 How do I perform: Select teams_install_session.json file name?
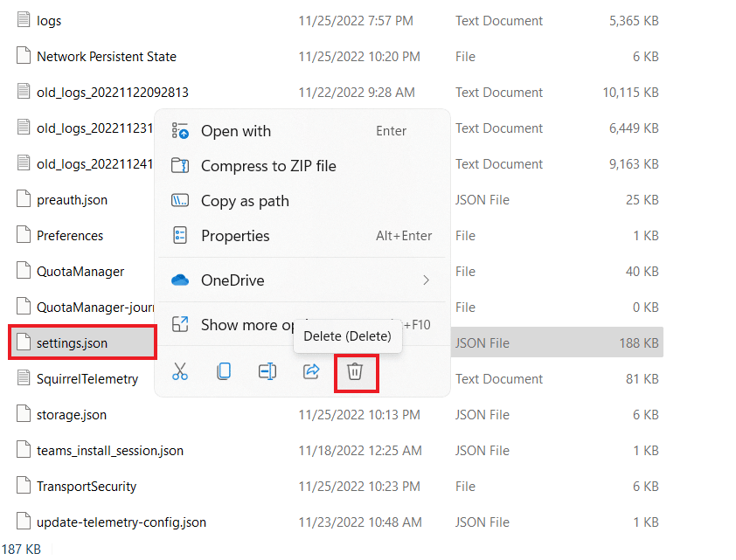110,451
